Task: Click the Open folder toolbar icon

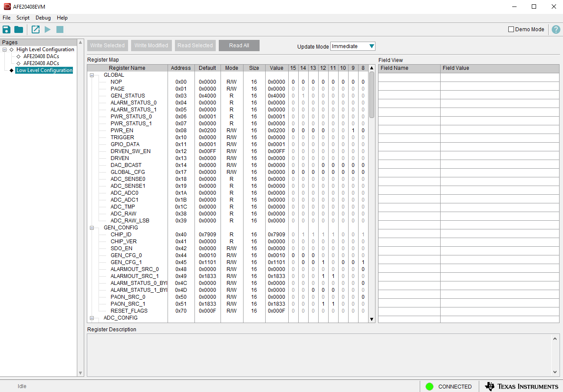Action: (19, 29)
